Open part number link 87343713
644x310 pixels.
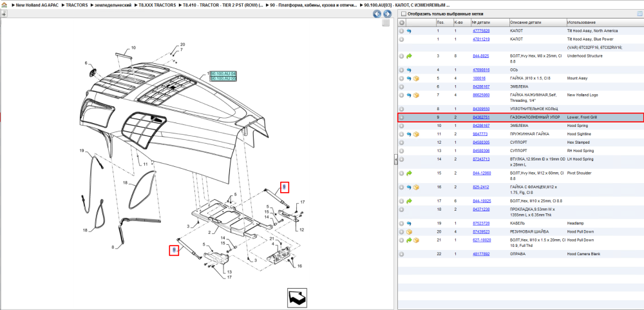[x=481, y=159]
